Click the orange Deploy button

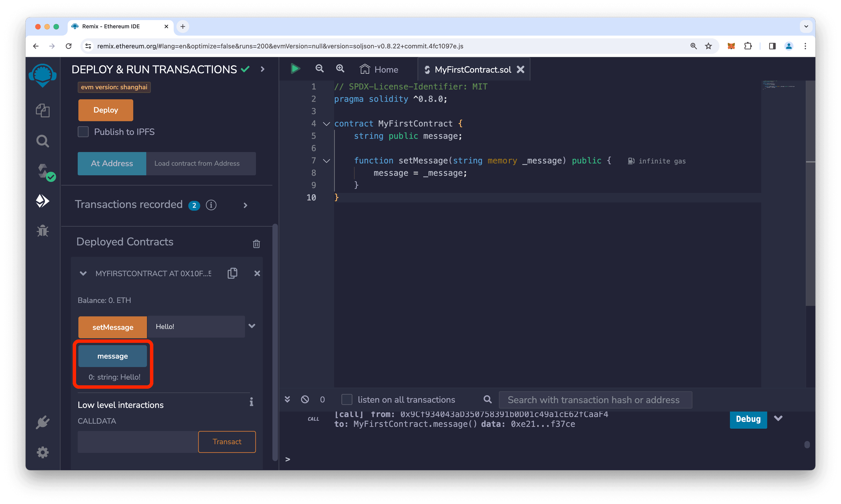[106, 110]
